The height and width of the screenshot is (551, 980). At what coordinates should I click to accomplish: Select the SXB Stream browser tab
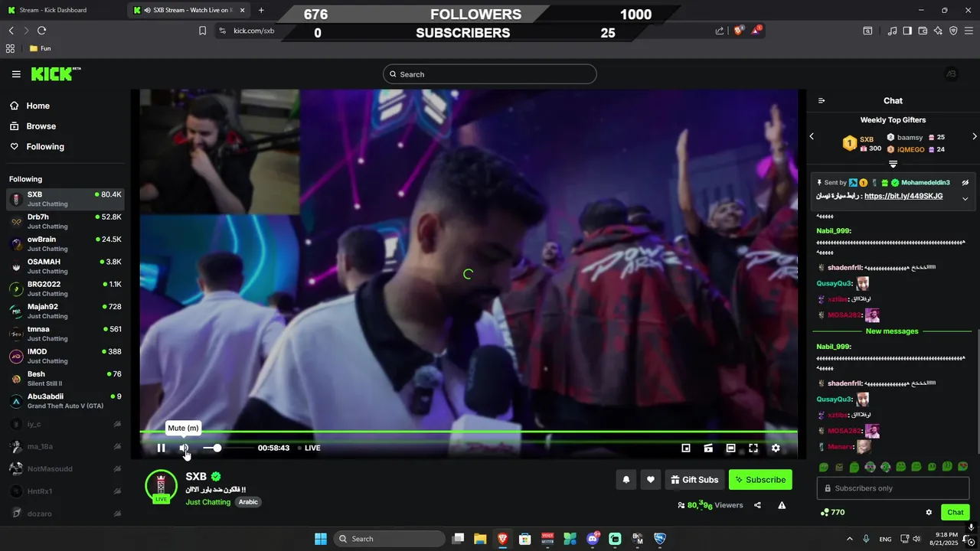(187, 10)
